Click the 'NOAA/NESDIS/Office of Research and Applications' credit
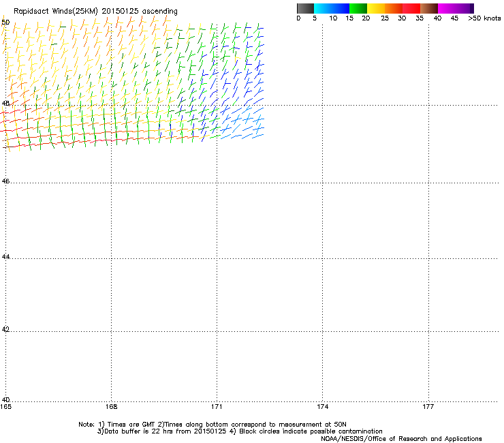504x443 pixels. (401, 439)
